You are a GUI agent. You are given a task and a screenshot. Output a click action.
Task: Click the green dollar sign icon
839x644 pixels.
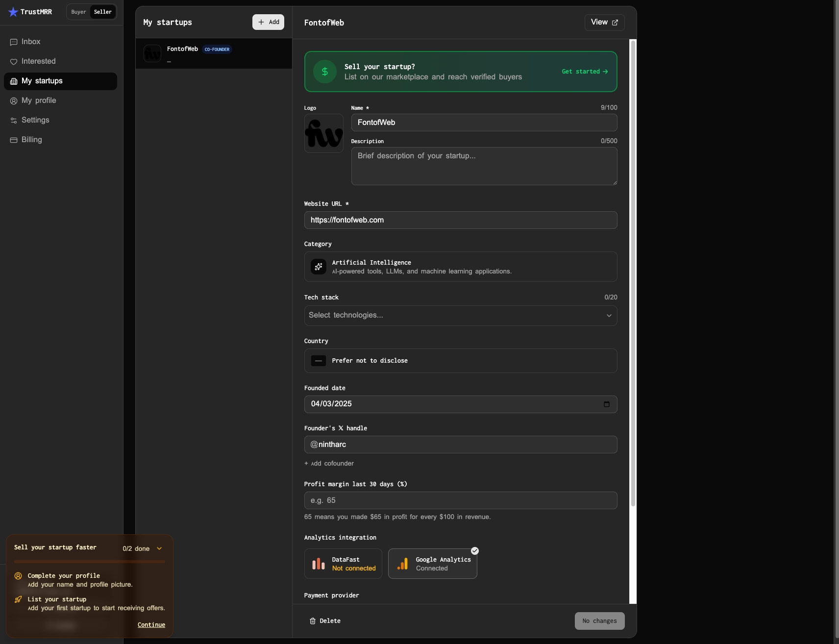pos(325,72)
